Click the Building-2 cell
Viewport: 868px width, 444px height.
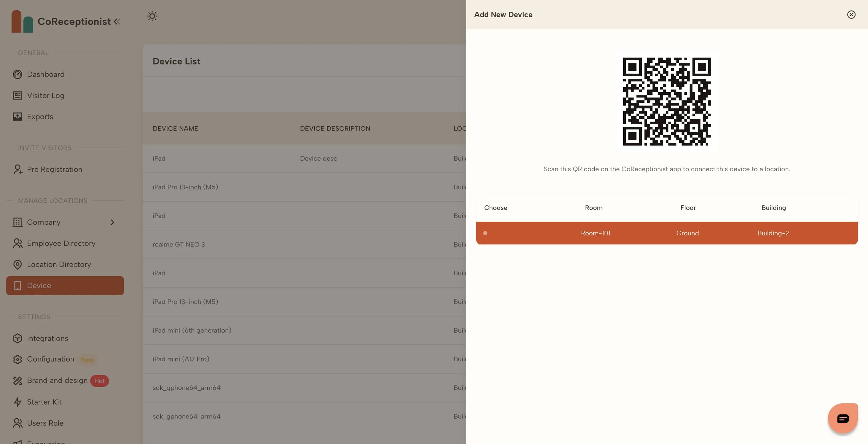pyautogui.click(x=773, y=233)
